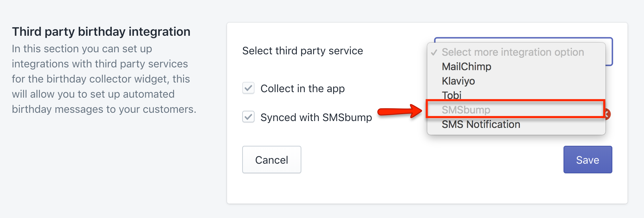Save the third party integration settings
Screen dimensions: 644x218
coord(588,160)
